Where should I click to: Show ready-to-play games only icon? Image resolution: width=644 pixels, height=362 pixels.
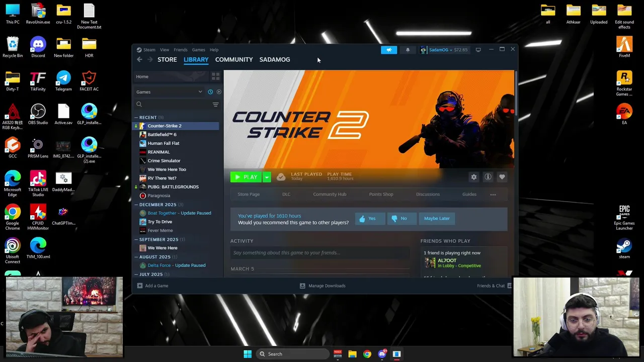click(x=219, y=92)
